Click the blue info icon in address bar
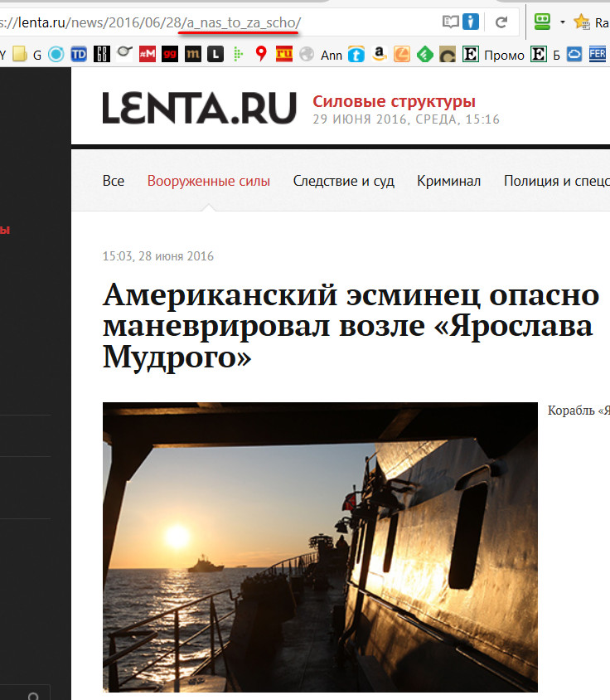The image size is (610, 700). tap(471, 22)
